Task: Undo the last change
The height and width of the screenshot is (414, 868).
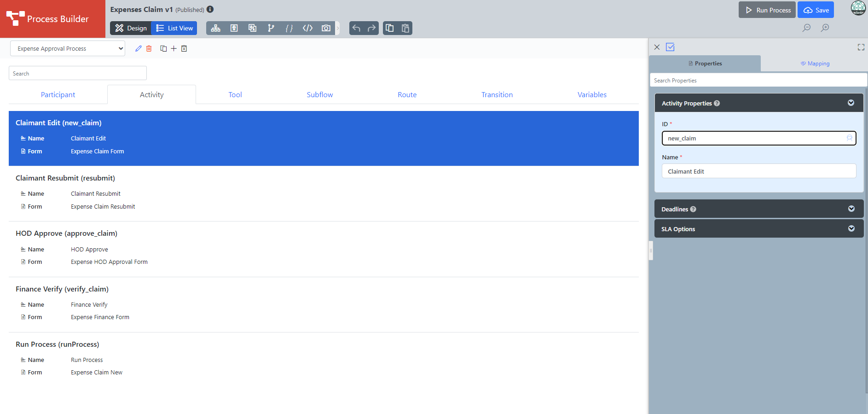Action: (356, 28)
